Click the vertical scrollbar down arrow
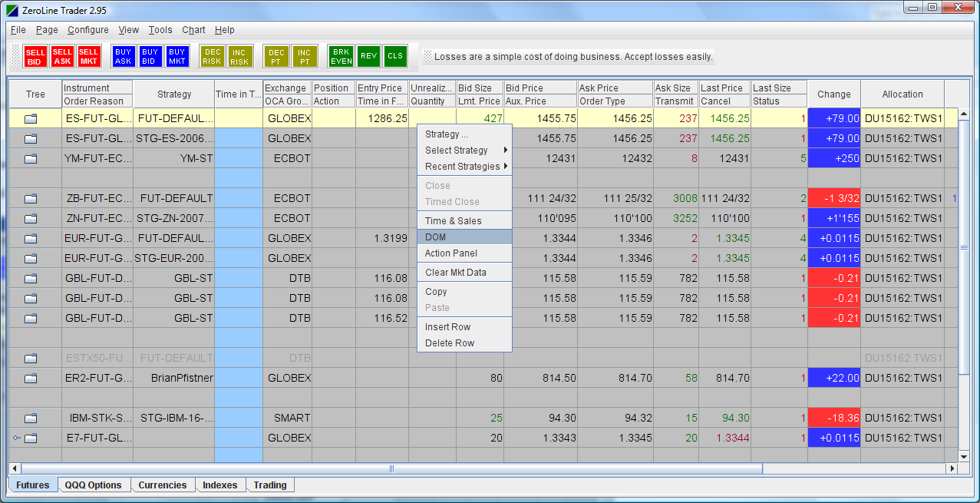 [x=964, y=456]
